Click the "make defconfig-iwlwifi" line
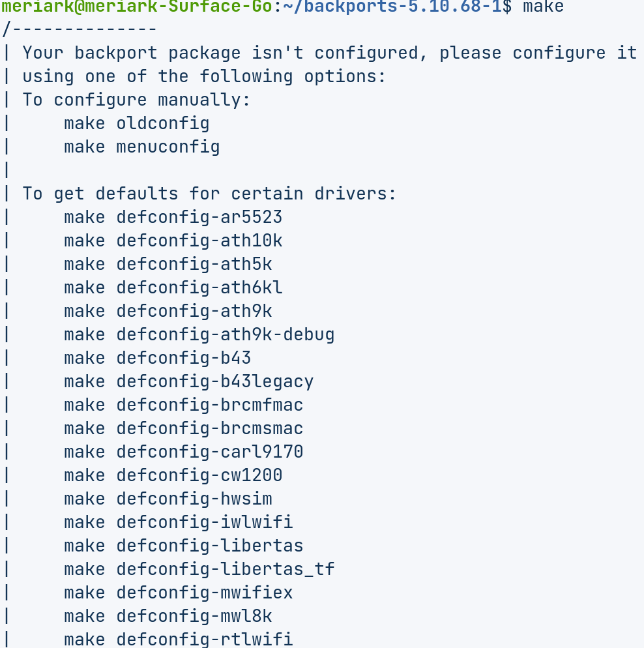 point(178,522)
